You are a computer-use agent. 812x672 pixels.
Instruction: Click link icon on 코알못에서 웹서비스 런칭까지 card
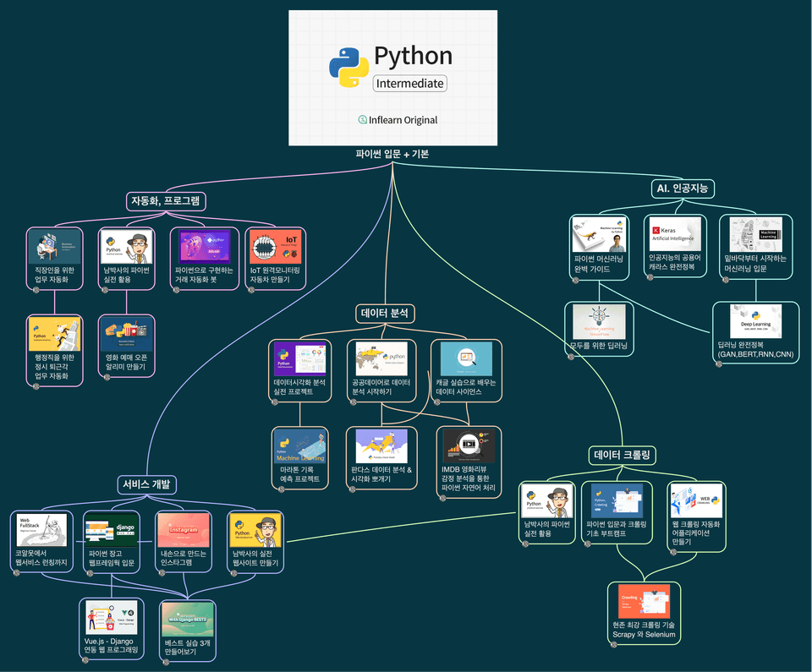[x=17, y=572]
